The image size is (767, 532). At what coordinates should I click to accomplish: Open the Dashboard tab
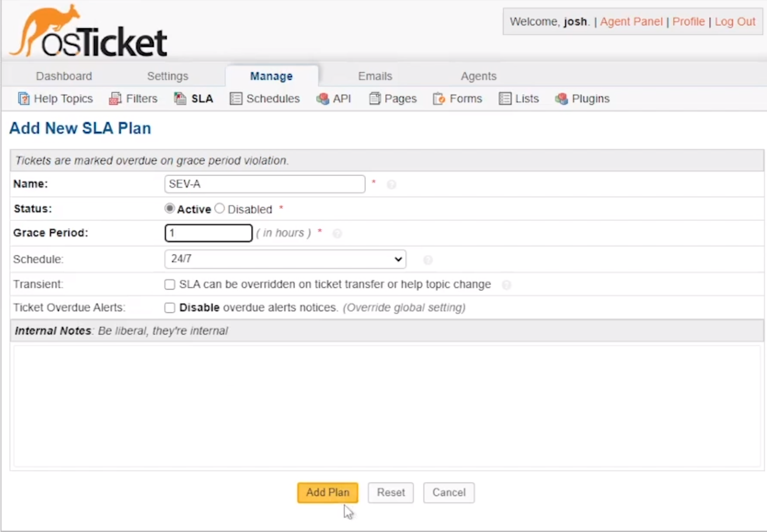point(64,76)
